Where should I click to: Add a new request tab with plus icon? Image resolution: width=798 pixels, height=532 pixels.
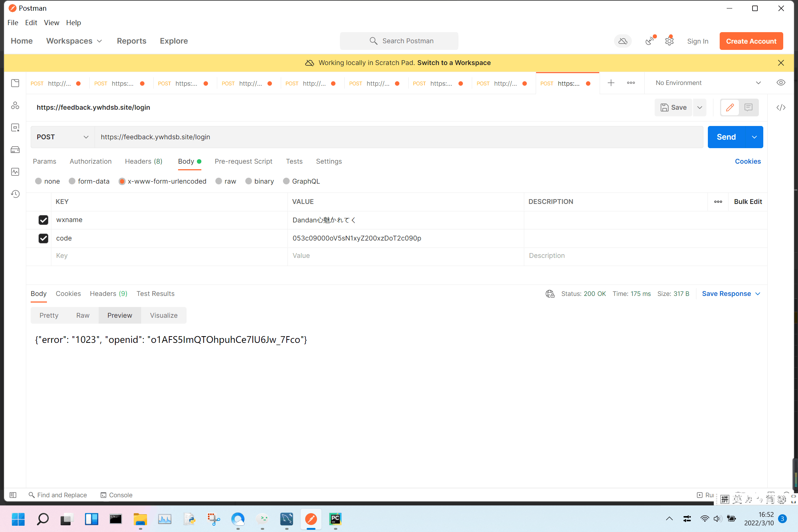point(611,83)
